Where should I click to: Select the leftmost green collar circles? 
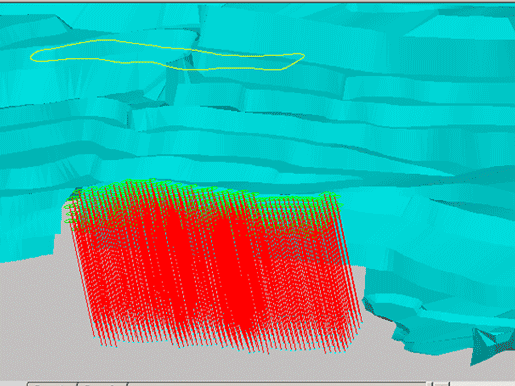click(69, 210)
